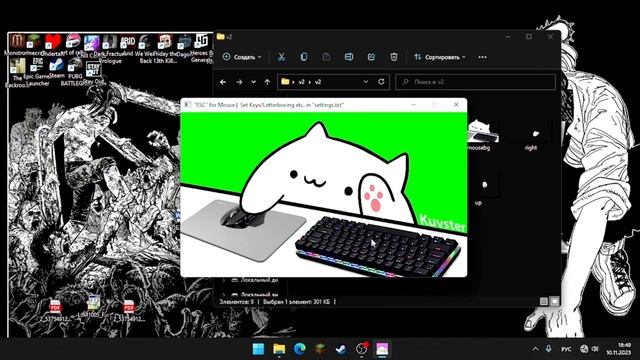Click the v2 breadcrumb segment before the last
Image resolution: width=640 pixels, height=360 pixels.
302,82
